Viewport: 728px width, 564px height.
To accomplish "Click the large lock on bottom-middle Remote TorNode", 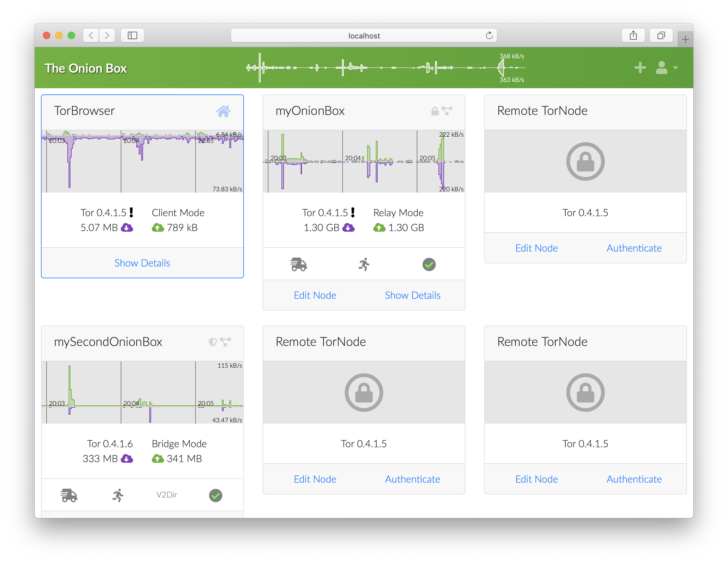I will [x=364, y=393].
